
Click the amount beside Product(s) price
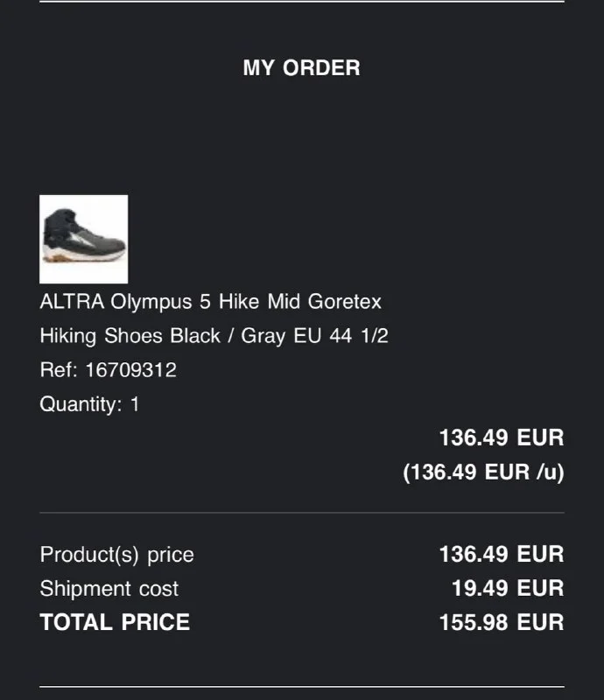coord(501,555)
